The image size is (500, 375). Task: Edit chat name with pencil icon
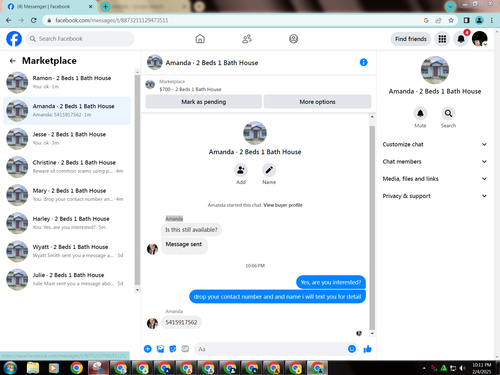tap(269, 170)
